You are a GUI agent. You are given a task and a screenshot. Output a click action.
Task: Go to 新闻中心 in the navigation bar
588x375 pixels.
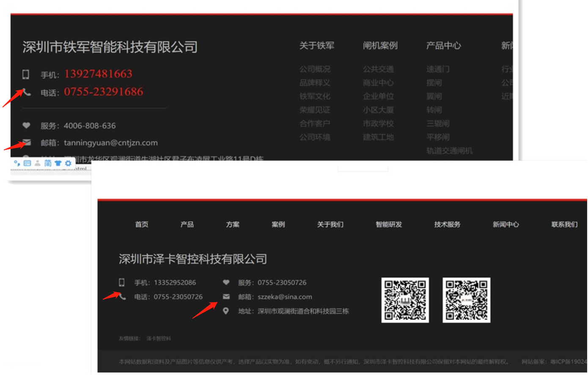tap(506, 224)
